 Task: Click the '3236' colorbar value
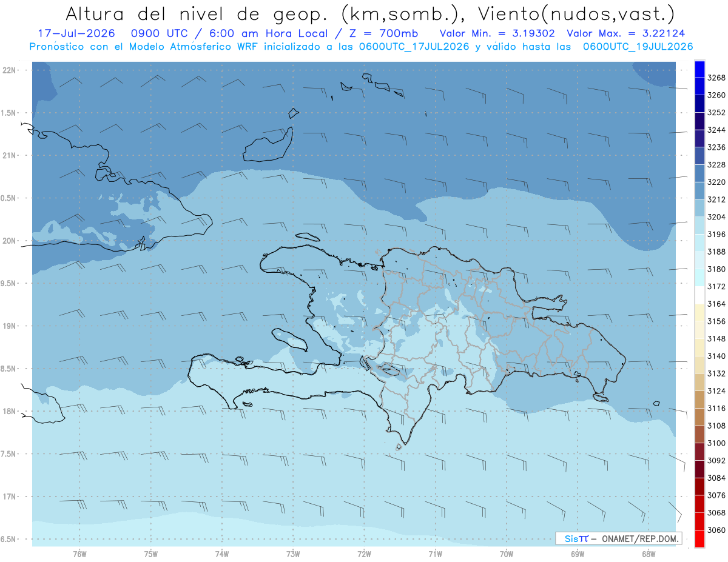716,147
